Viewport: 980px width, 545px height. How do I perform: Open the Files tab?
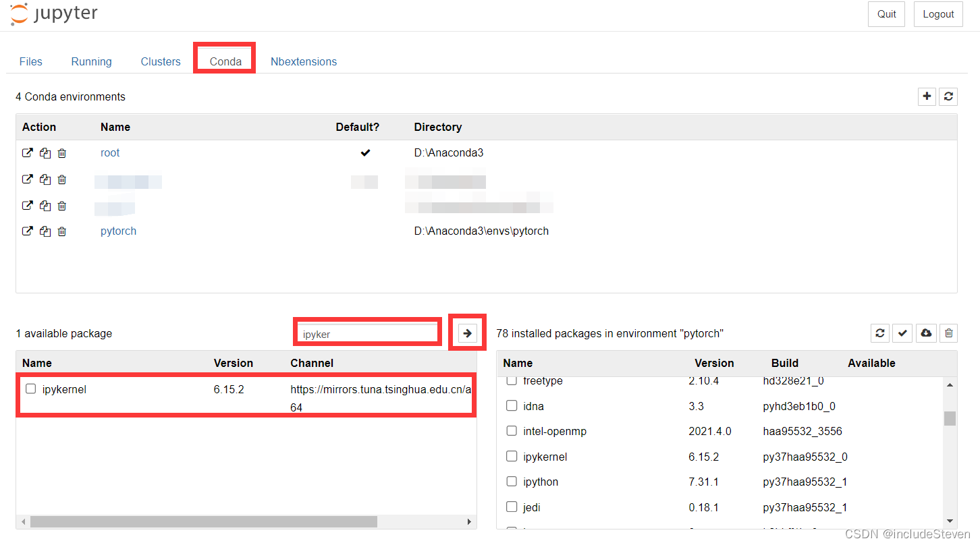tap(31, 61)
